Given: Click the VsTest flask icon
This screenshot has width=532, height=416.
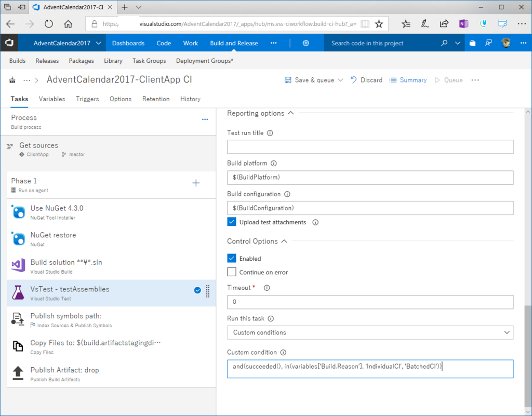Looking at the screenshot, I should (18, 292).
